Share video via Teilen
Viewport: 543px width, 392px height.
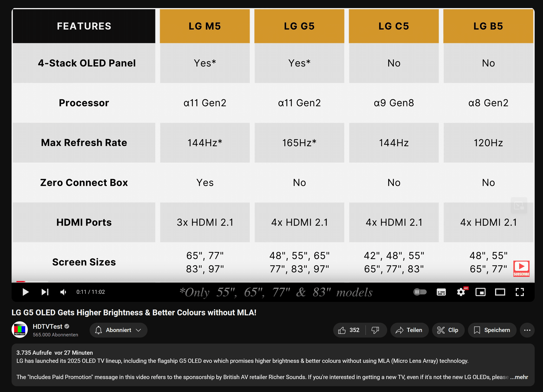tap(409, 330)
